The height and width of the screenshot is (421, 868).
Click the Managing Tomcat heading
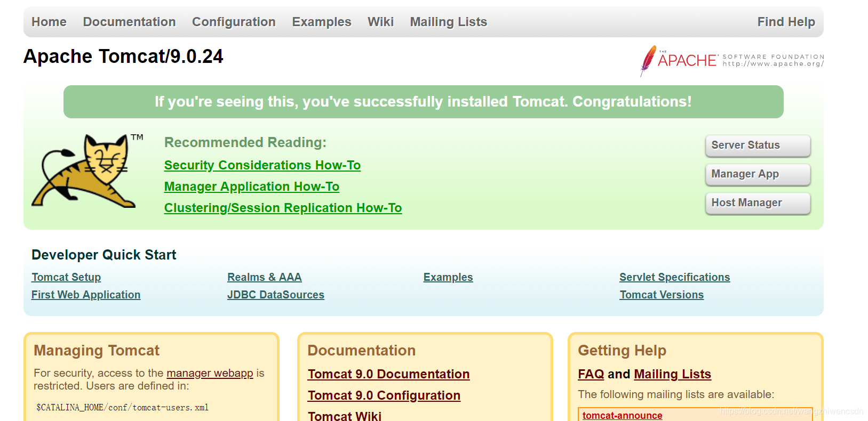97,350
